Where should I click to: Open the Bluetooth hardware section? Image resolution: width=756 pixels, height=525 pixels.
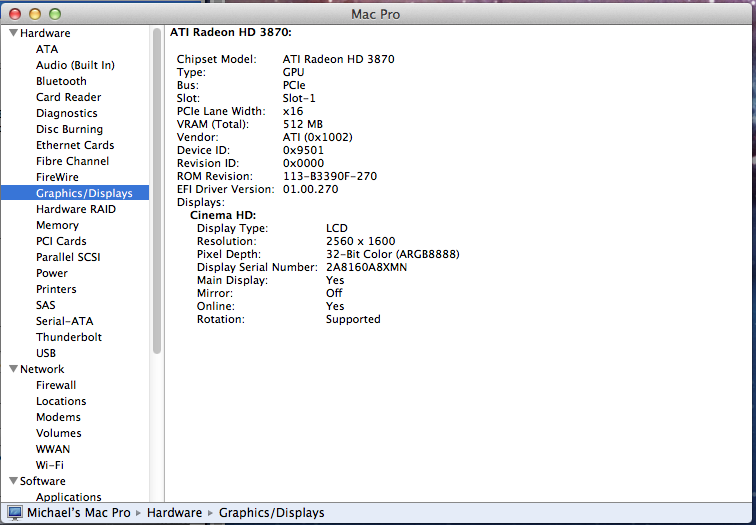[x=61, y=81]
